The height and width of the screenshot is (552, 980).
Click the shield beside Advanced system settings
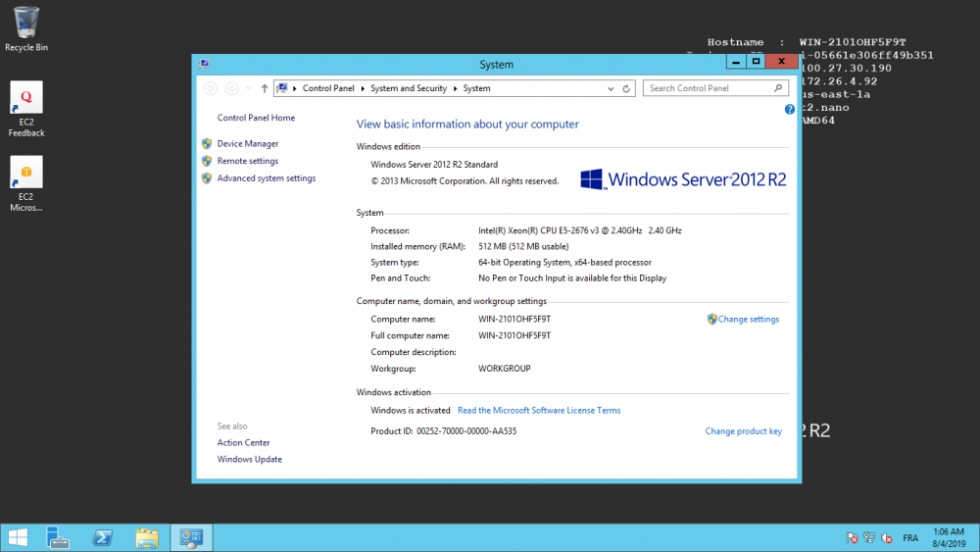pos(207,178)
